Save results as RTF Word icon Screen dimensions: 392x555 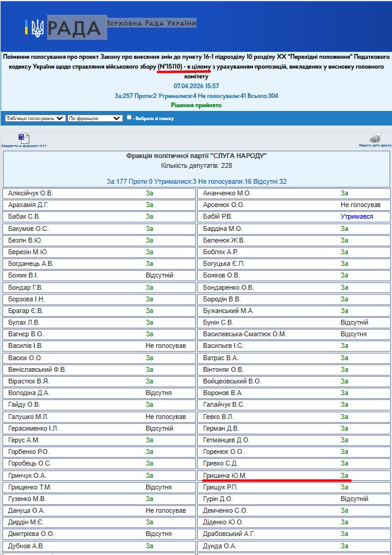(24, 138)
